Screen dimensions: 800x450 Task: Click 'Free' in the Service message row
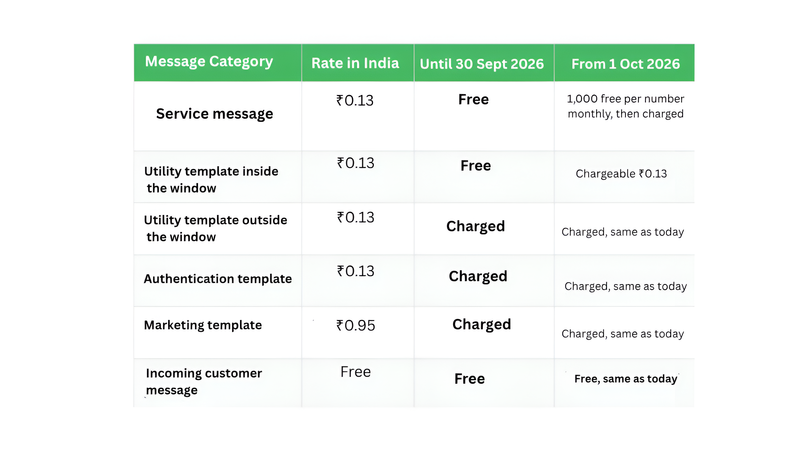pyautogui.click(x=473, y=99)
